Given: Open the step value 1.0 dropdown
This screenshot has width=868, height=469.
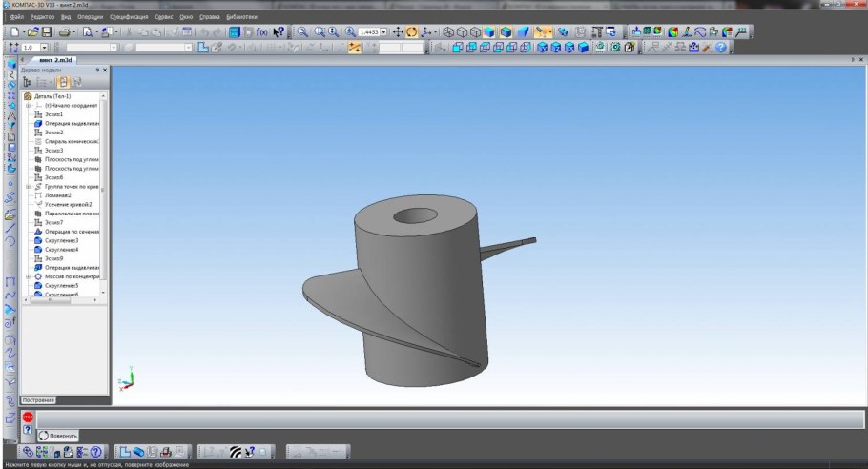Looking at the screenshot, I should (x=44, y=48).
